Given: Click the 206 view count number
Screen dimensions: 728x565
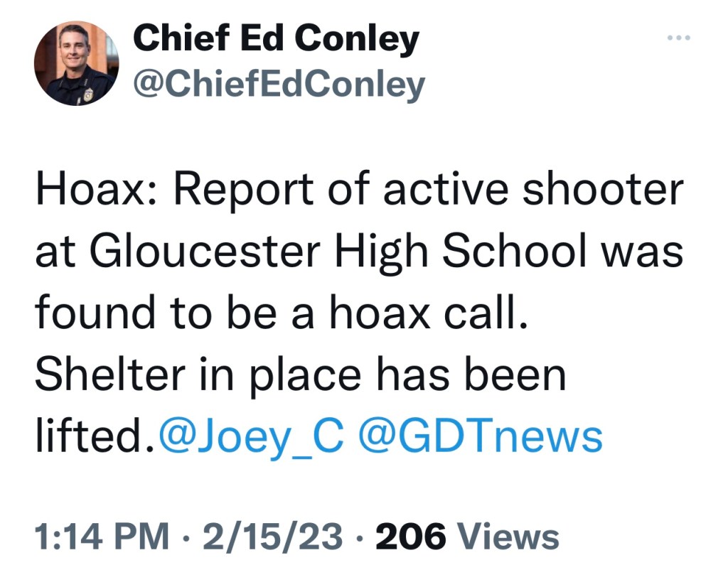Looking at the screenshot, I should coord(410,536).
